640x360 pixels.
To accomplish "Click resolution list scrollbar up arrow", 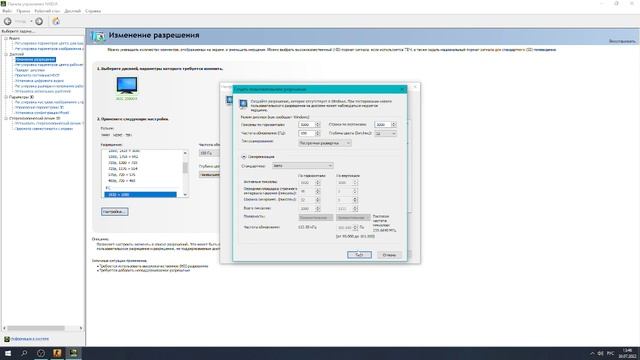I will tap(185, 153).
